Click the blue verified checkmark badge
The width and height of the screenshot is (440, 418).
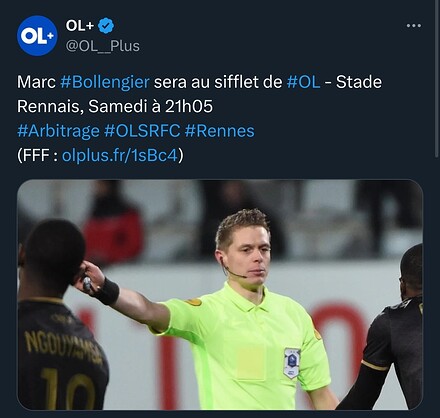[x=107, y=26]
